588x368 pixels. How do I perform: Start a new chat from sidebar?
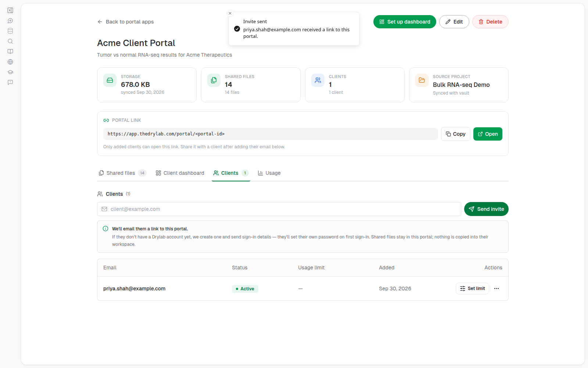click(x=10, y=21)
